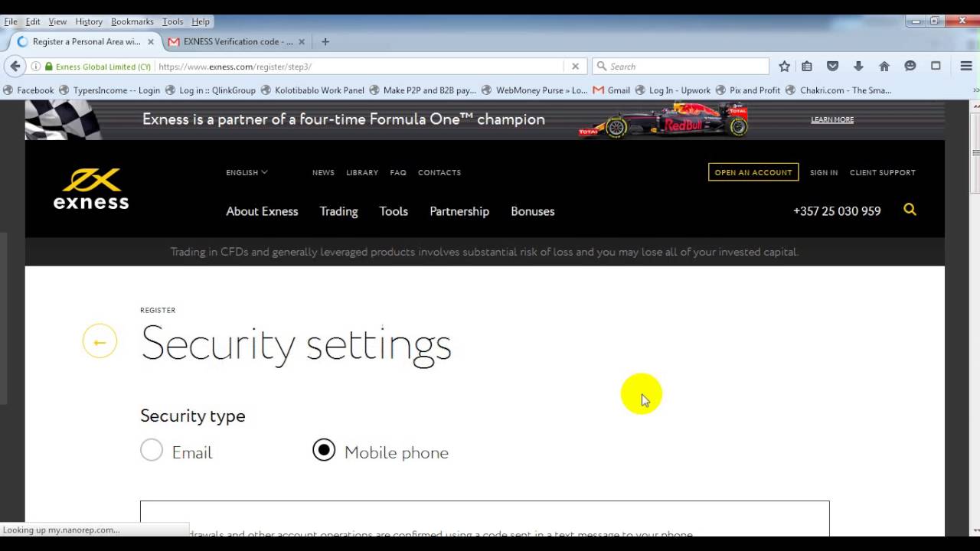Click the Sign In link

click(824, 172)
